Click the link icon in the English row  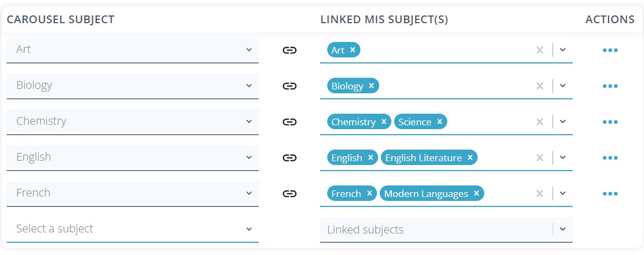(x=290, y=158)
